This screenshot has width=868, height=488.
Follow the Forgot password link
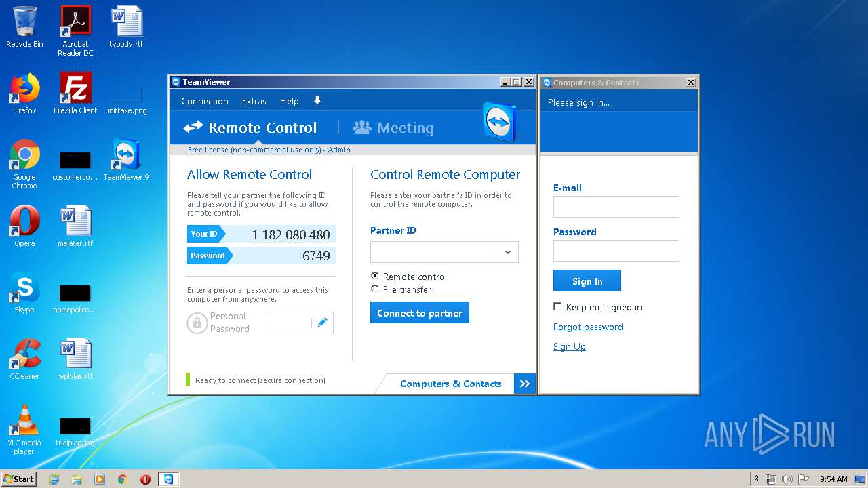pyautogui.click(x=588, y=327)
